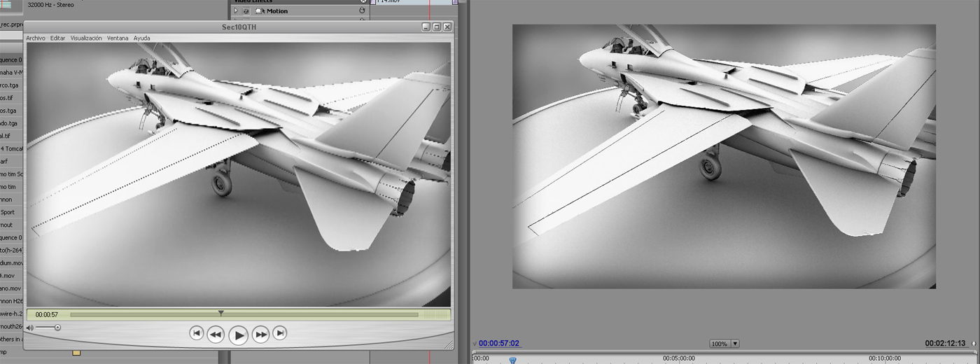This screenshot has height=364, width=980.
Task: Click the small fit marker left of current timecode
Action: [475, 344]
